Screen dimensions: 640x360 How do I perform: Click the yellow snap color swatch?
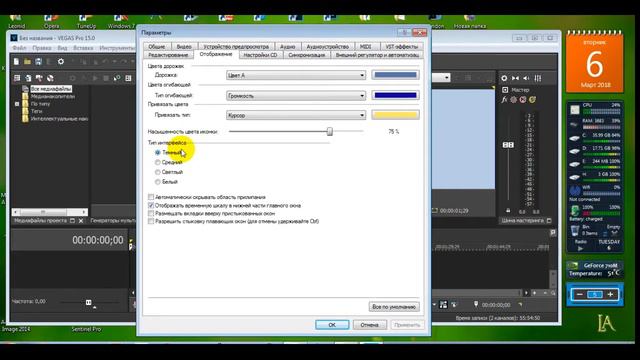(x=396, y=115)
